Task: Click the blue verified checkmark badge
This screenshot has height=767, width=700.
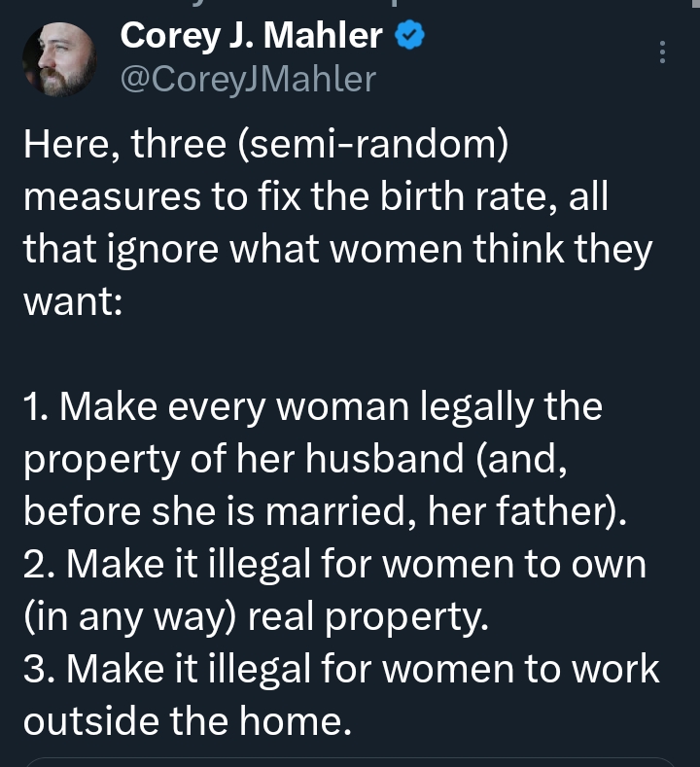Action: [410, 37]
